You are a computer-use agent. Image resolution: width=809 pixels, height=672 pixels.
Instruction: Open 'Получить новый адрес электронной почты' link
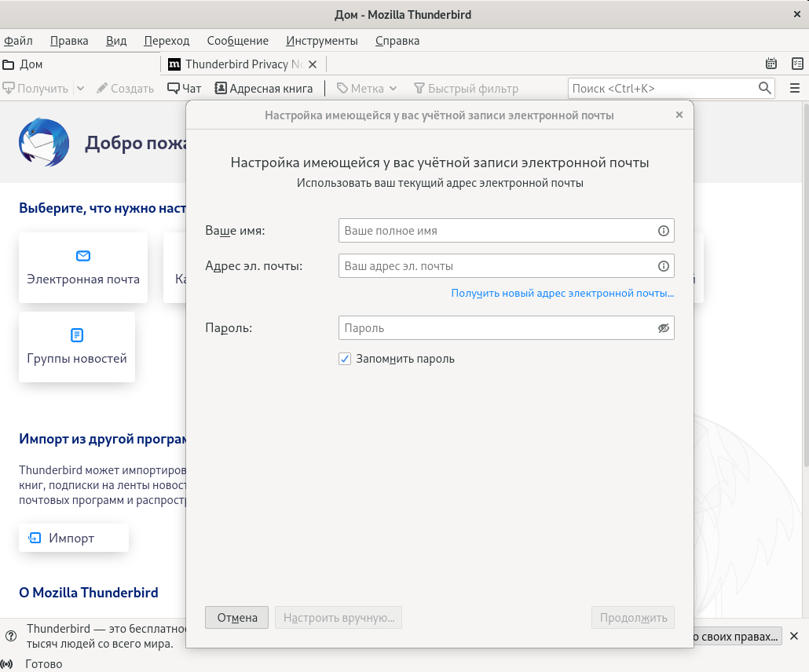[562, 293]
